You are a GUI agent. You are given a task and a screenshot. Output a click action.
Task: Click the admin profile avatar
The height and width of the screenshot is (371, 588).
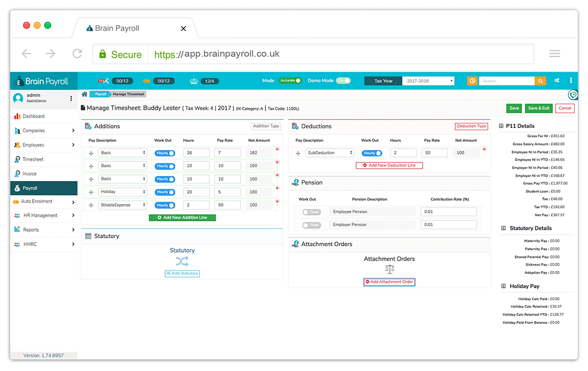point(18,98)
